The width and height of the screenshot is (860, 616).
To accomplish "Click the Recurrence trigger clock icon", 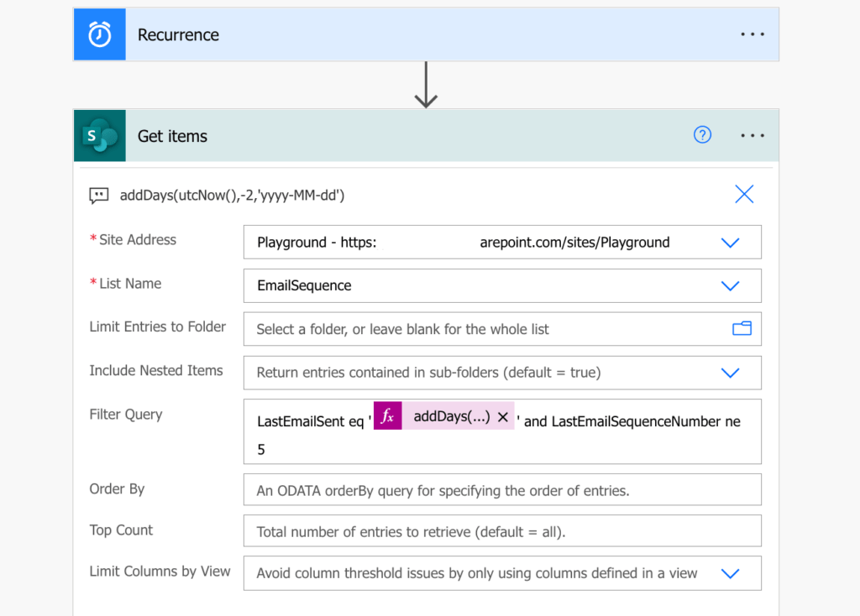I will pyautogui.click(x=98, y=34).
